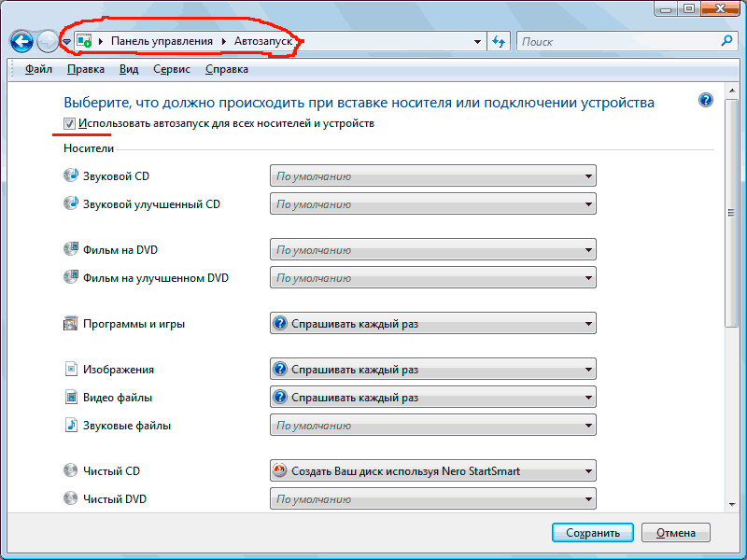Click the Носители section heading
Screen dimensions: 747x560
(x=89, y=148)
